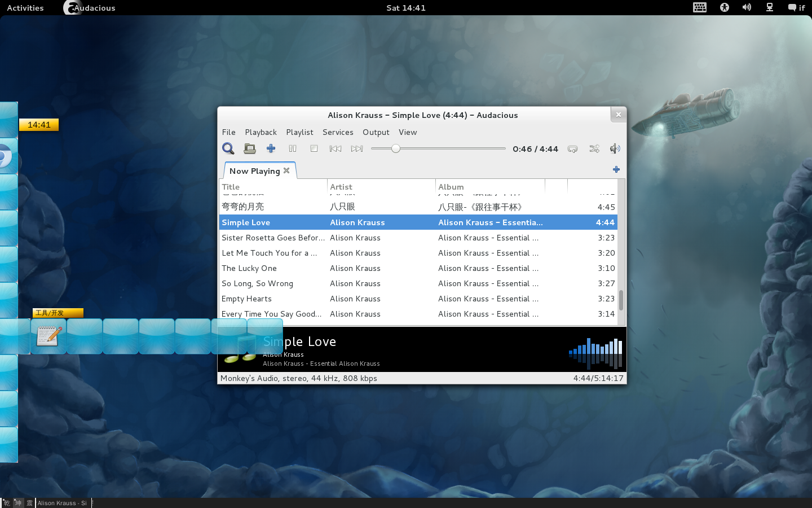Click the playlist vertical scrollbar thumb
Screen dimensions: 812x508
[x=621, y=300]
